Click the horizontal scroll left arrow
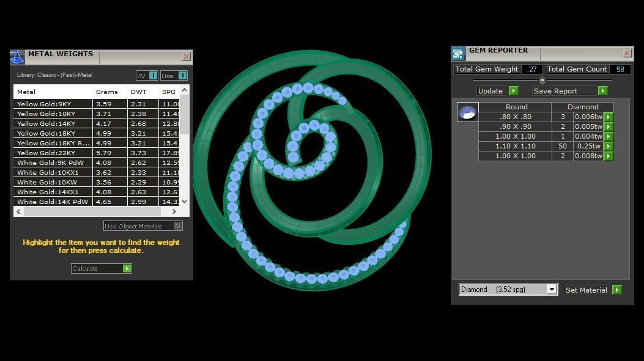This screenshot has height=361, width=644. [x=18, y=211]
